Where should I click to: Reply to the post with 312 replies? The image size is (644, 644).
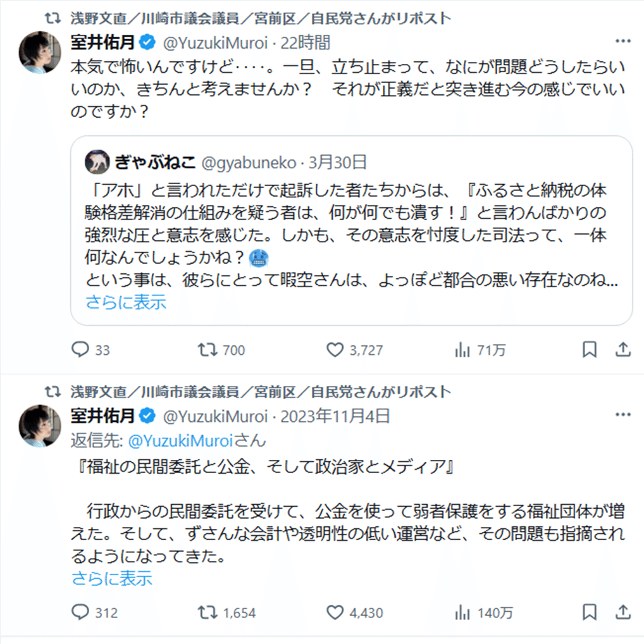tap(80, 612)
